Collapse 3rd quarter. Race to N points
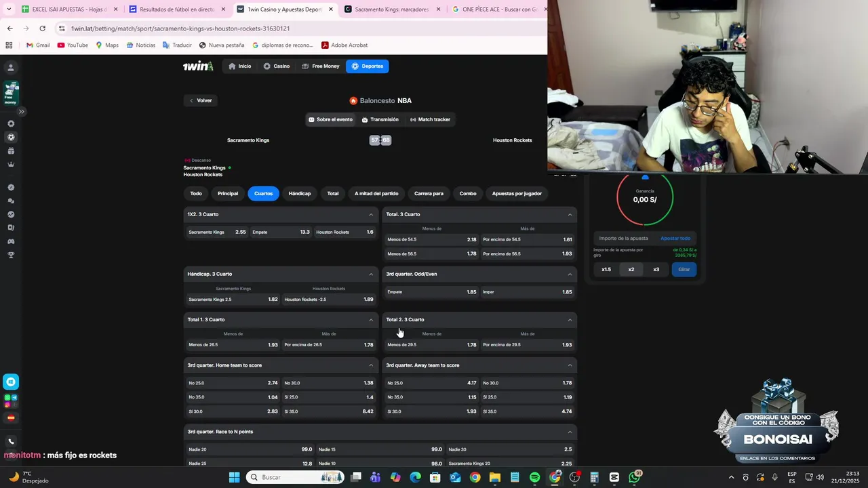This screenshot has width=868, height=488. 570,432
